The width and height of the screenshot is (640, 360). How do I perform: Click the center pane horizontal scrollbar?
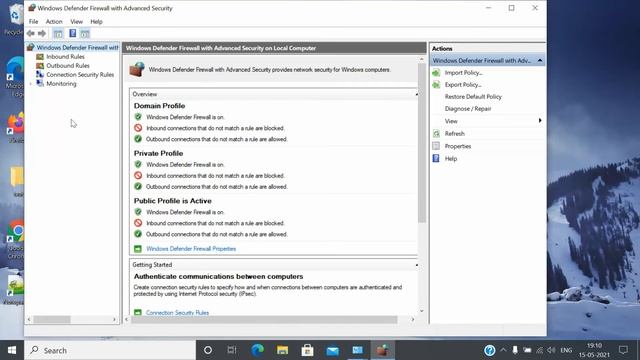click(264, 320)
